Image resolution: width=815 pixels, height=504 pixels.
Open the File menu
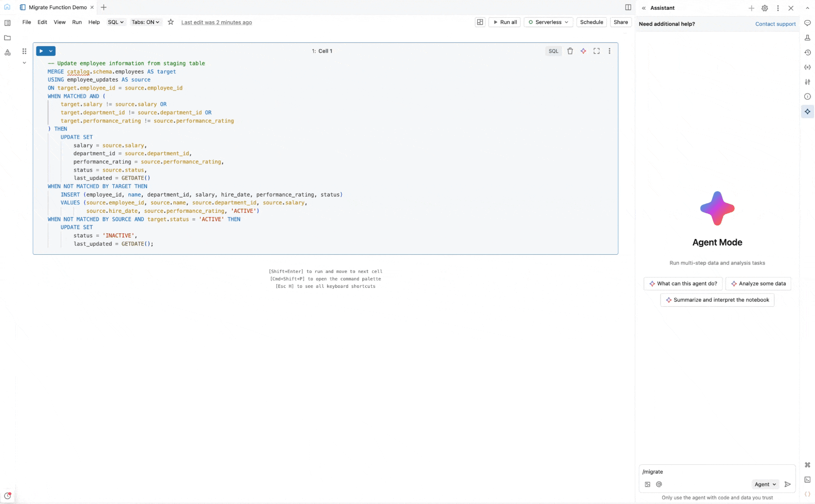[x=26, y=22]
